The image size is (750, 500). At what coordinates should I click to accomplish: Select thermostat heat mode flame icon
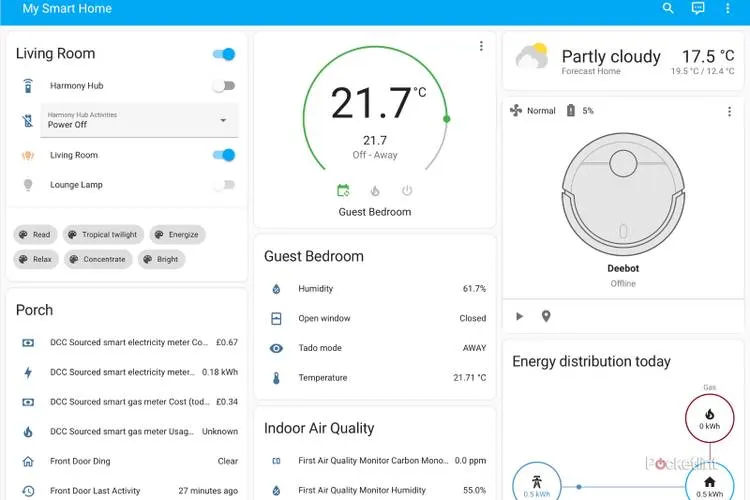(375, 191)
